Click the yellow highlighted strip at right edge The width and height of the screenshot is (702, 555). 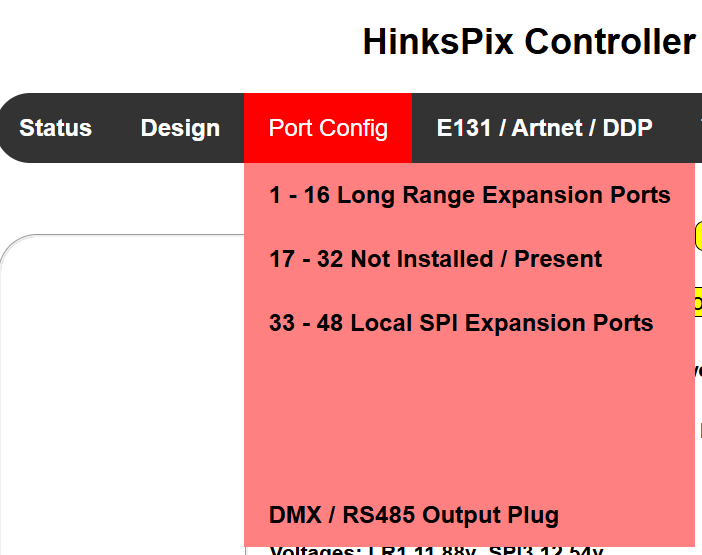(x=698, y=302)
